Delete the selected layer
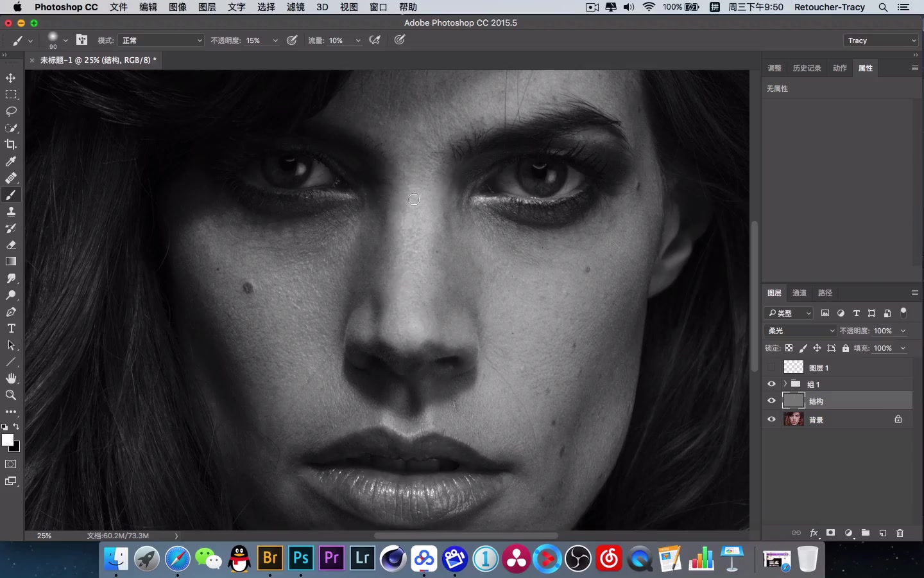The width and height of the screenshot is (924, 578). pos(900,533)
